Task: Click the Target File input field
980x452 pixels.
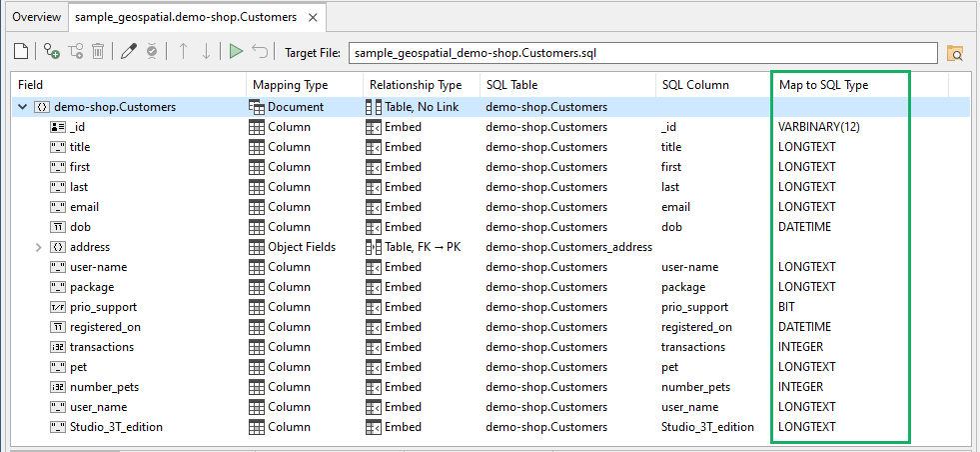Action: [x=639, y=52]
